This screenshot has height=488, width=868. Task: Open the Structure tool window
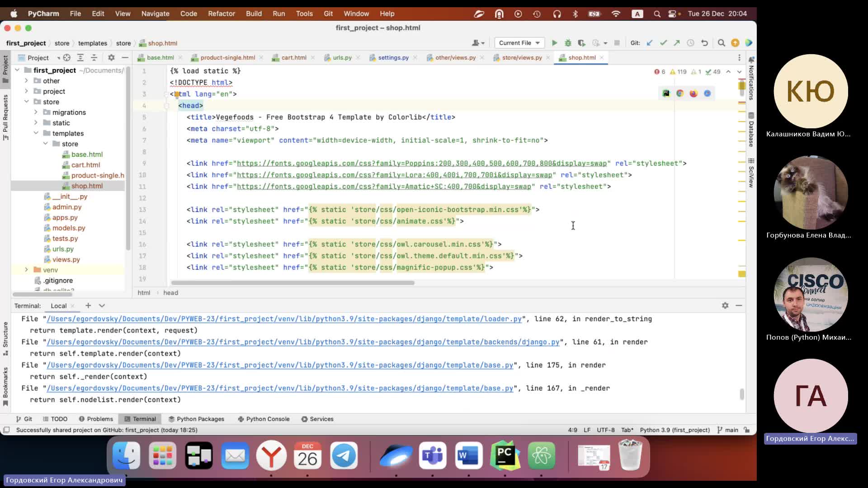[5, 338]
